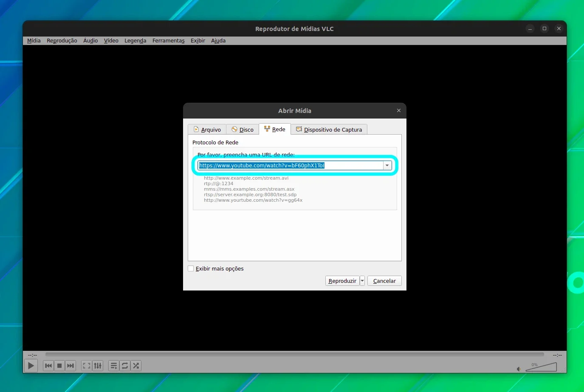This screenshot has height=392, width=584.
Task: Open the Reprodução menu
Action: pos(62,41)
